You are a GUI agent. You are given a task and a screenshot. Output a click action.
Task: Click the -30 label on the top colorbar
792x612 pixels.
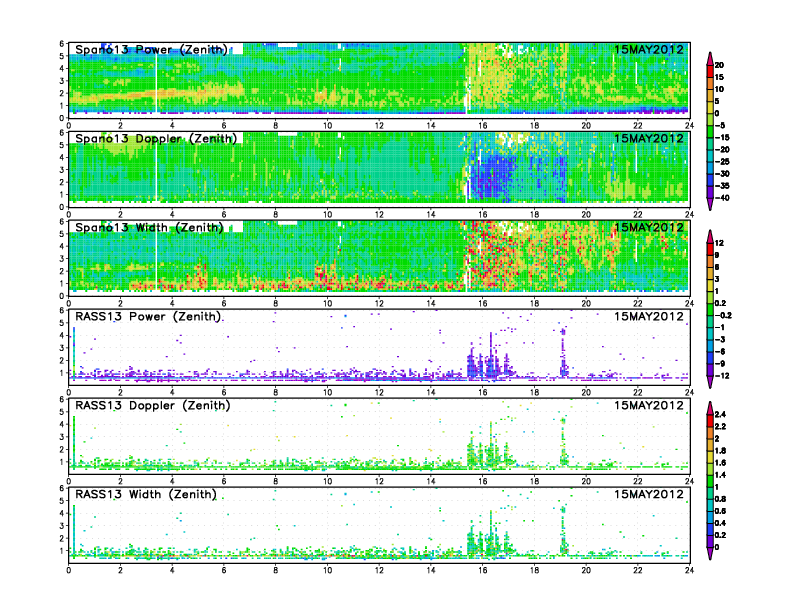click(x=722, y=174)
